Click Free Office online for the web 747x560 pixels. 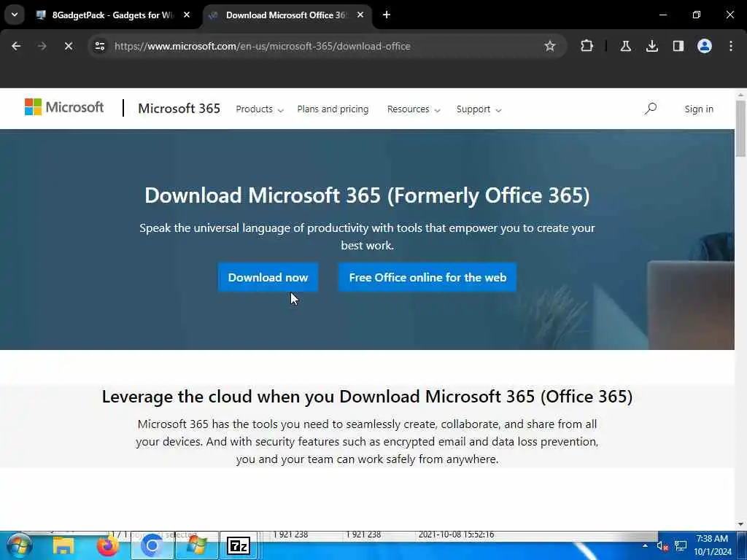coord(427,277)
